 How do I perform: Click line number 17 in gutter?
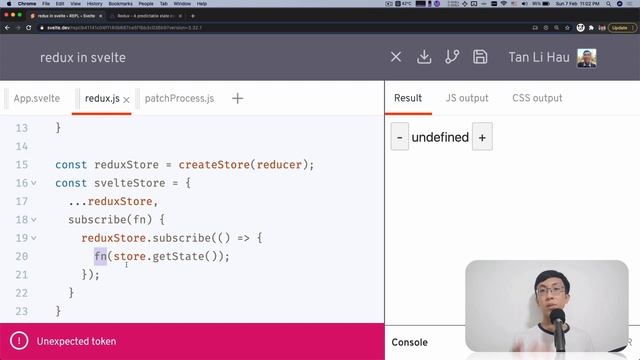[22, 202]
